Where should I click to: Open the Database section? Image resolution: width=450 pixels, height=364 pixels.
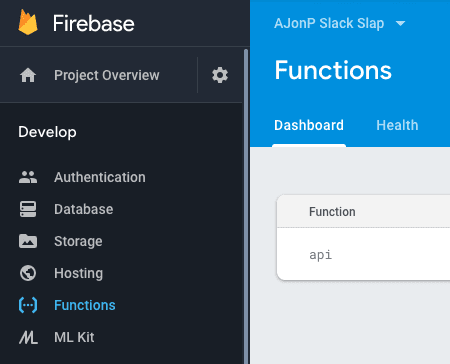(x=84, y=209)
